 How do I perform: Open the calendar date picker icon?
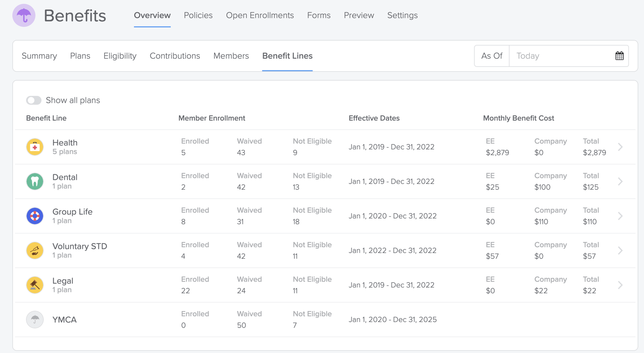click(x=620, y=55)
